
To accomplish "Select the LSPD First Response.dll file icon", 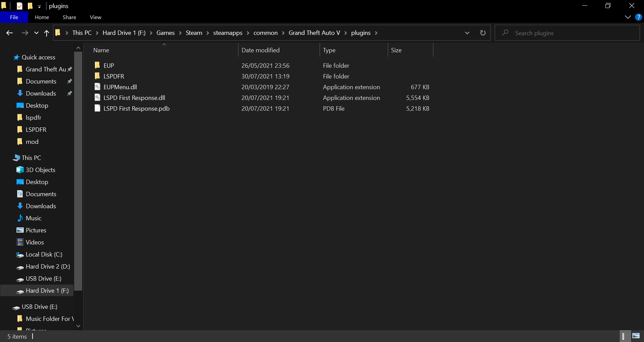I will [x=97, y=98].
